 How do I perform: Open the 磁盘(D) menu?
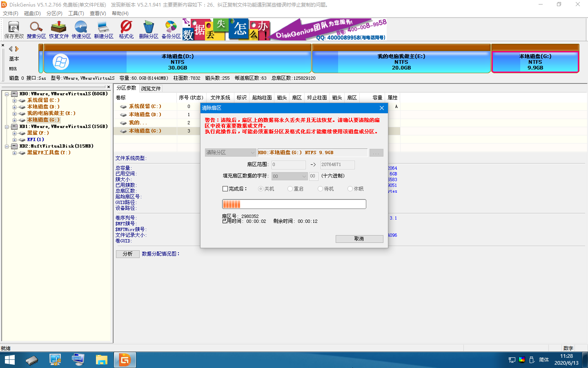(x=32, y=13)
